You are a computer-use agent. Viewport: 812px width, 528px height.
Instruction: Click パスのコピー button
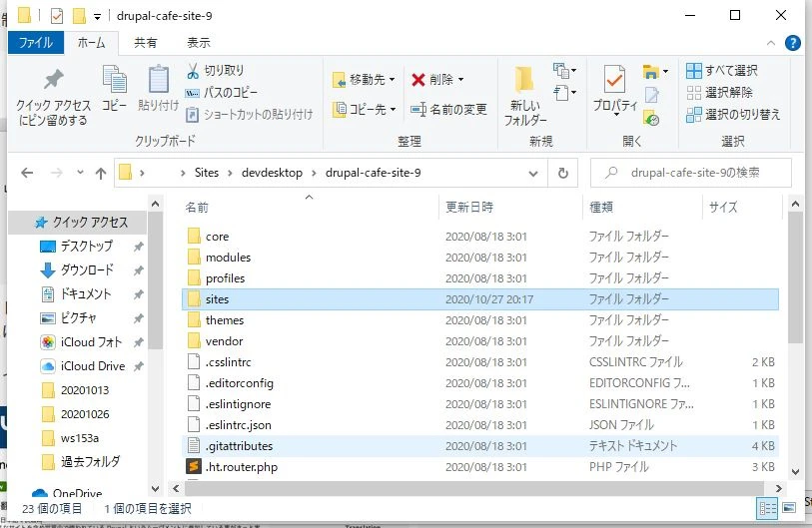point(222,93)
